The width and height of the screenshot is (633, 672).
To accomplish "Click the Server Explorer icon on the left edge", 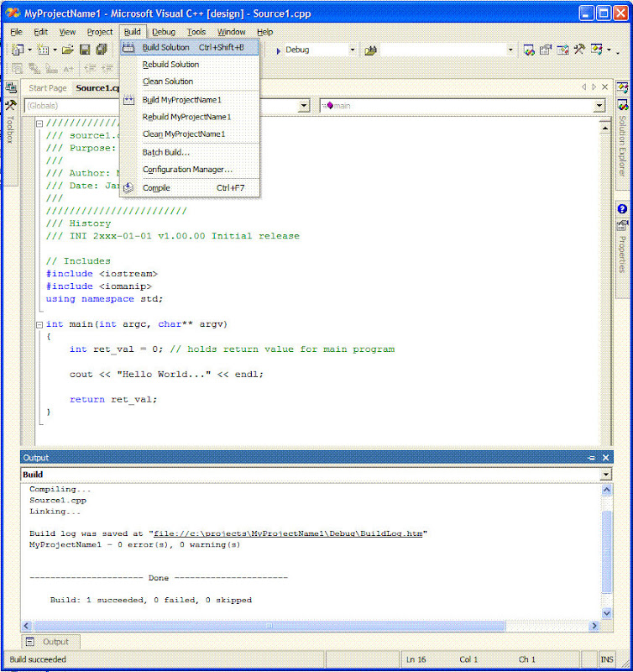I will click(x=11, y=87).
